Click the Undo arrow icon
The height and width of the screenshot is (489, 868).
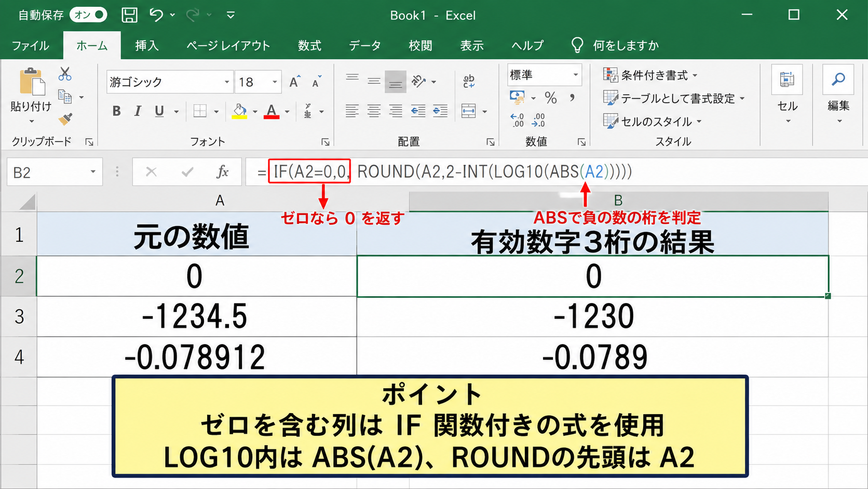[156, 15]
